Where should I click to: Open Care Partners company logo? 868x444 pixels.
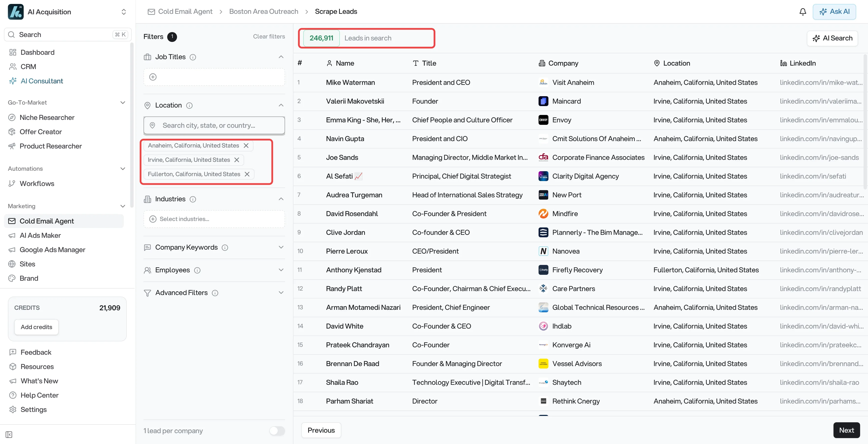pos(543,289)
